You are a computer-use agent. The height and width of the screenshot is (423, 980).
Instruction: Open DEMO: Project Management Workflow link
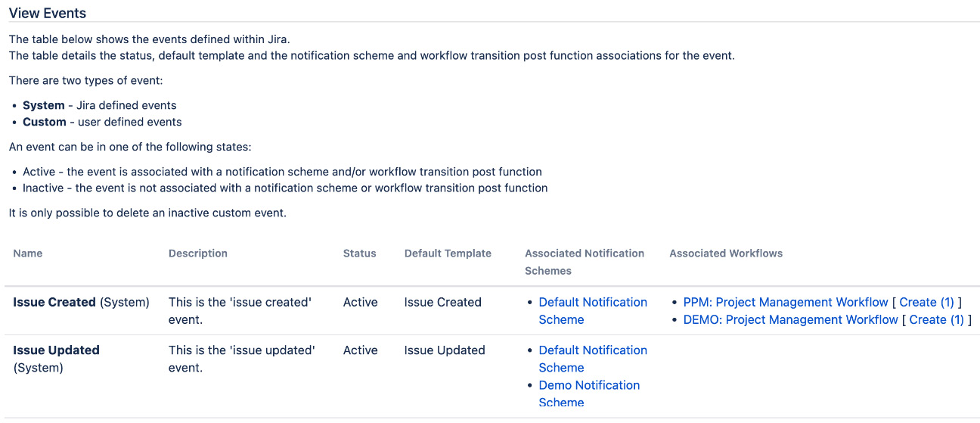(790, 320)
